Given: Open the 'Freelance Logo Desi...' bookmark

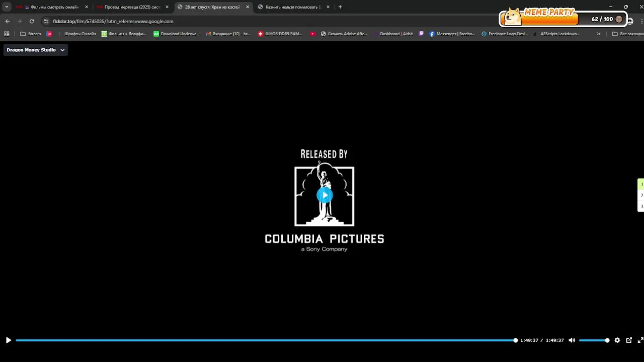Looking at the screenshot, I should (x=504, y=34).
